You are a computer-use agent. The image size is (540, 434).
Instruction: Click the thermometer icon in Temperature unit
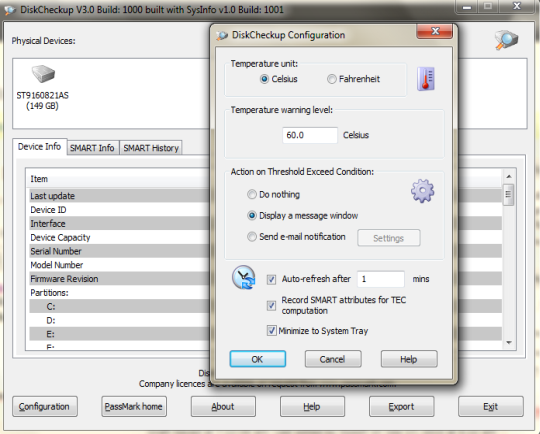point(426,79)
